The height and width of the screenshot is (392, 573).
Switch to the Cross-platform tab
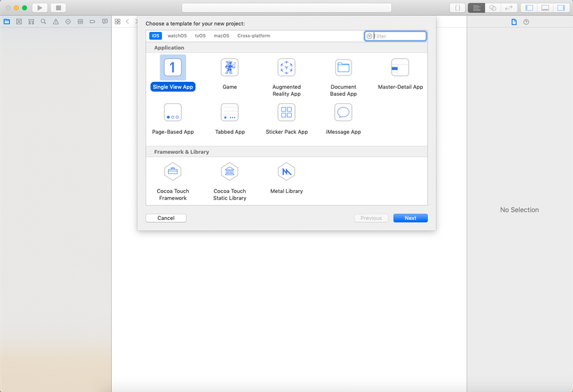(x=254, y=36)
